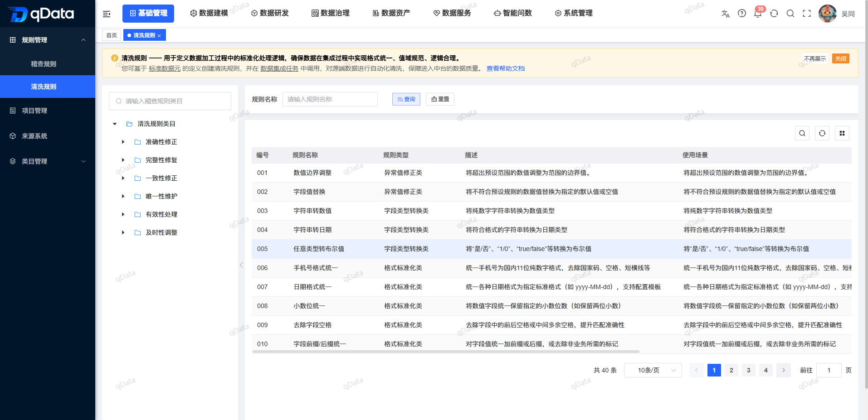Expand the 一致性修正 tree node
868x420 pixels.
[123, 178]
